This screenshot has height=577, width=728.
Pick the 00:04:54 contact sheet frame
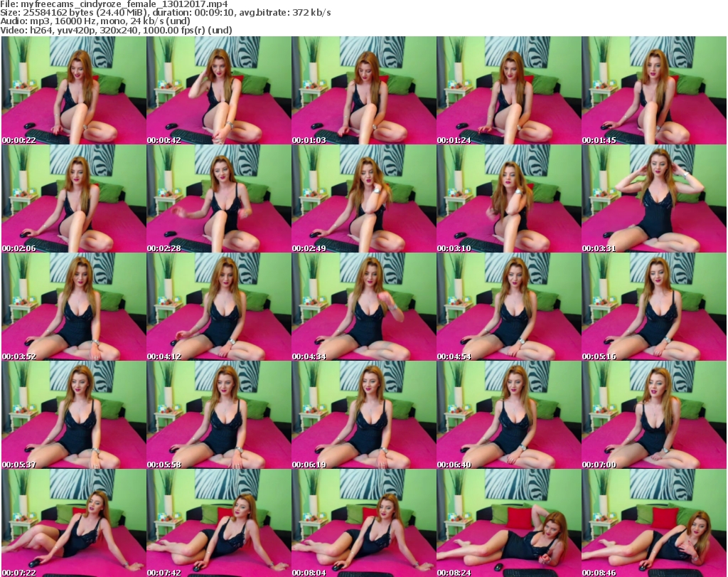coord(509,307)
